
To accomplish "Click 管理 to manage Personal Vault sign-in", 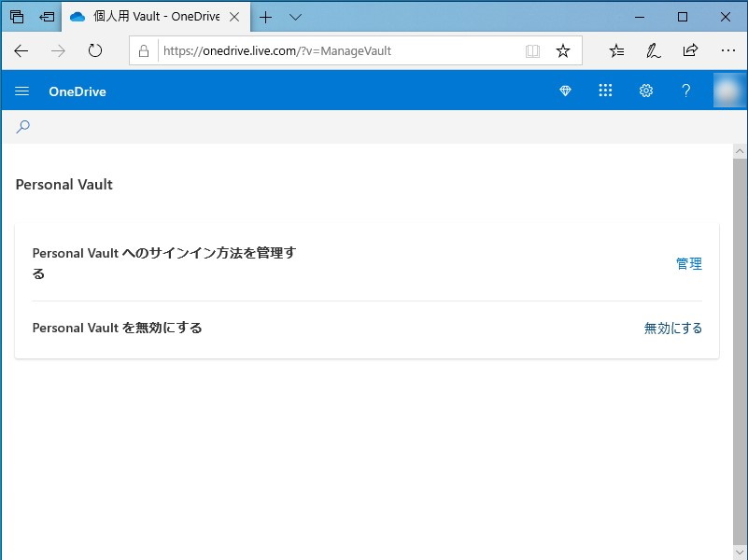I will 689,263.
